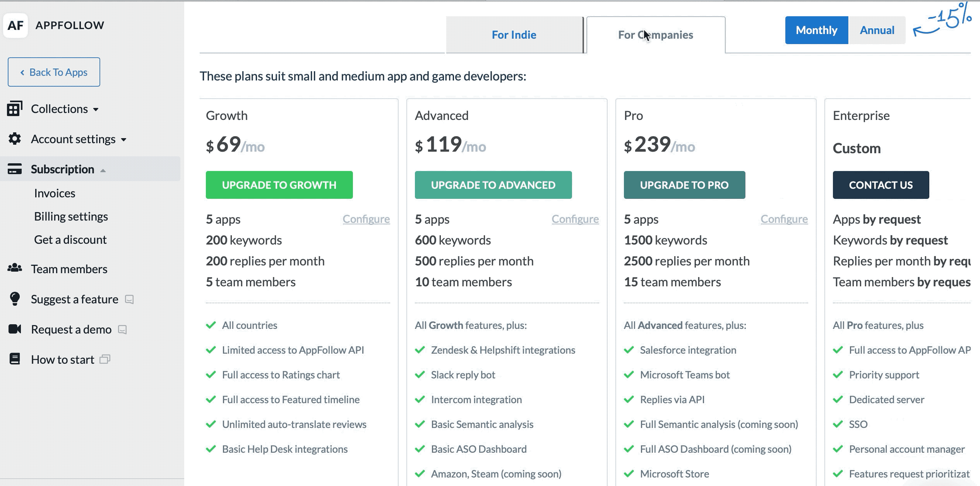980x486 pixels.
Task: Click the AF AppFollow logo icon
Action: tap(15, 26)
